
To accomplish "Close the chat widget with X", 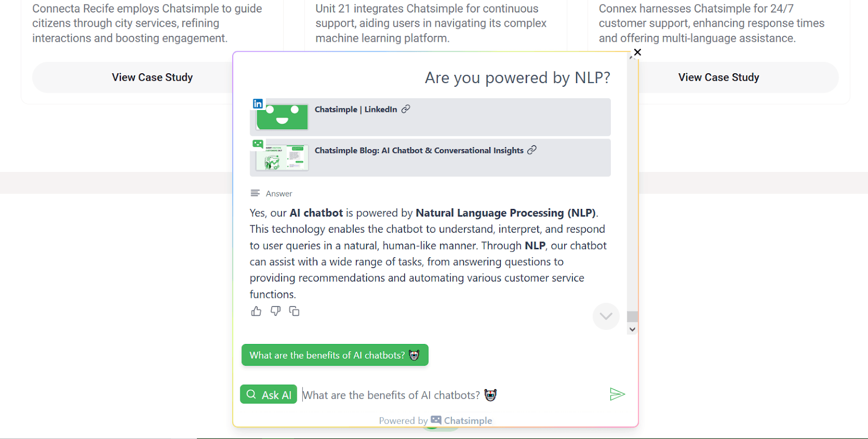I will (x=637, y=52).
